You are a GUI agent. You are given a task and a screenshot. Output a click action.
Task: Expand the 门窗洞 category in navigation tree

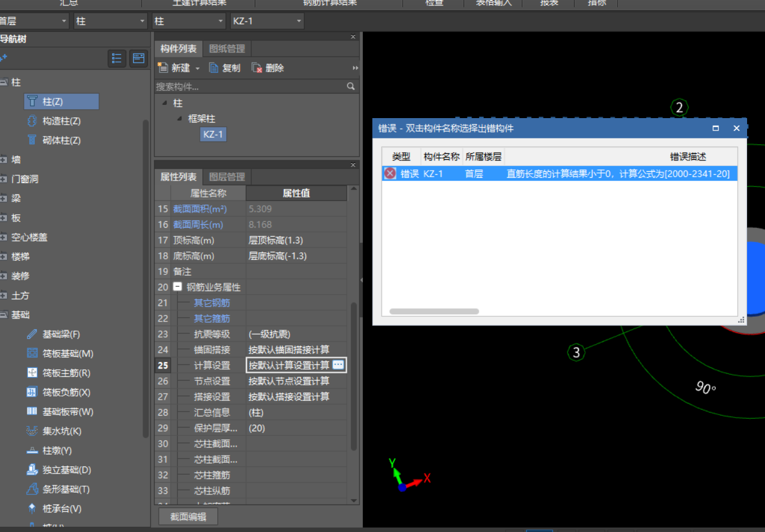point(4,179)
